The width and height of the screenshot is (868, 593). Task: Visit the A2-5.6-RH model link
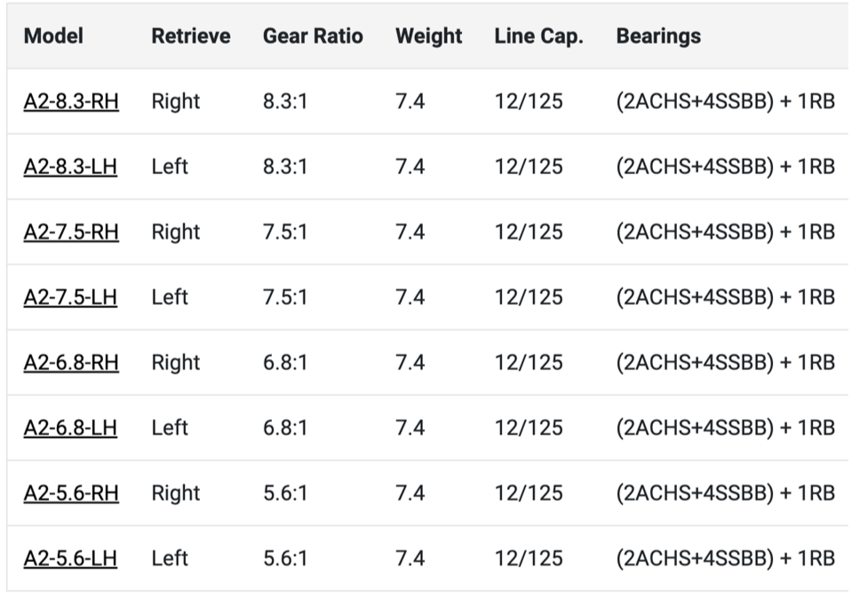click(x=71, y=493)
